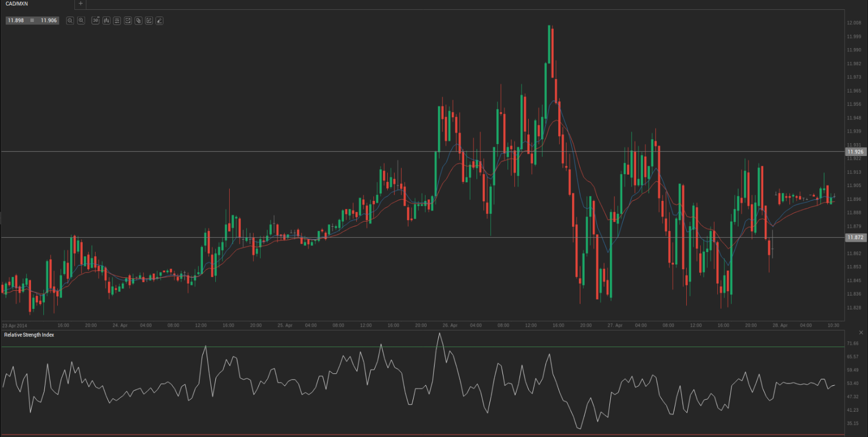Select the eraser/highlighter toolbar icon
Viewport: 868px width, 437px height.
click(x=160, y=21)
